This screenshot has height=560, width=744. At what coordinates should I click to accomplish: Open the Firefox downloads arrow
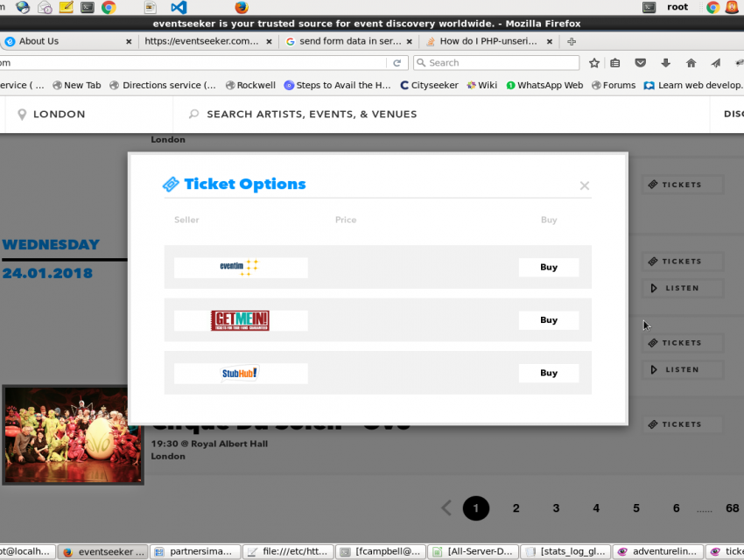click(666, 63)
